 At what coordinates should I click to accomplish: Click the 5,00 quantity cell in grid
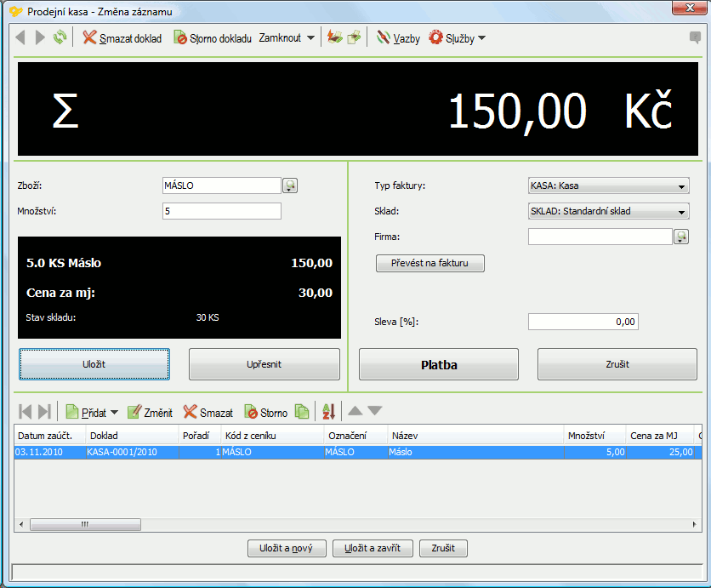tap(595, 452)
